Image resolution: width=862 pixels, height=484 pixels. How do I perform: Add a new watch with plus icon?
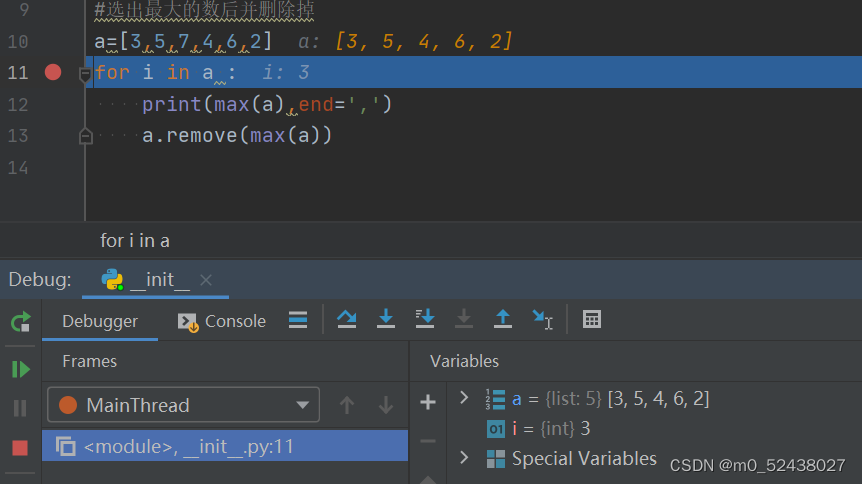(428, 402)
